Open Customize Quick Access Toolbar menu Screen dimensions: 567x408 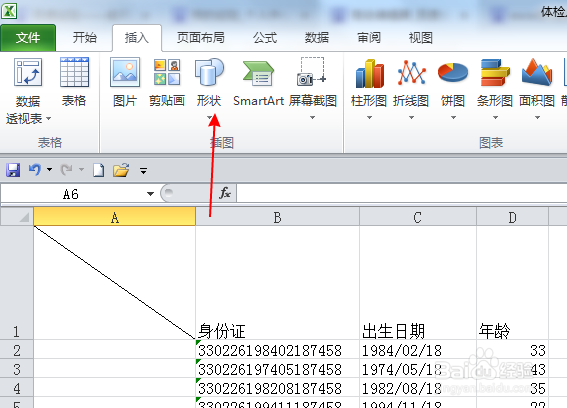click(144, 170)
